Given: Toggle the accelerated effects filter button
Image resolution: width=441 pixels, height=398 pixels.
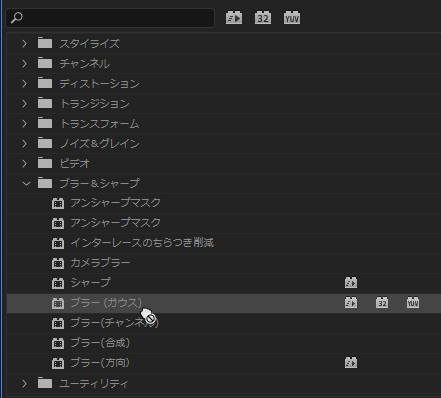Looking at the screenshot, I should click(x=234, y=18).
